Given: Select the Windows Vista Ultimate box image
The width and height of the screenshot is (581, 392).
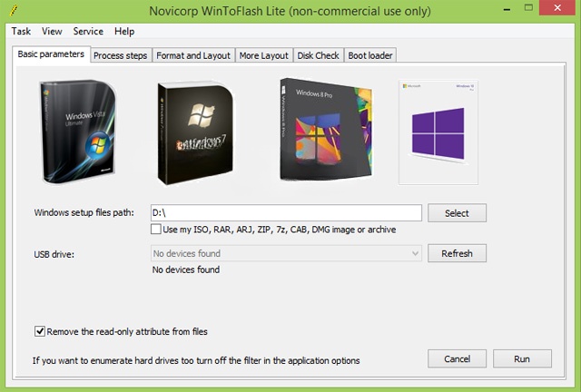Looking at the screenshot, I should point(77,132).
